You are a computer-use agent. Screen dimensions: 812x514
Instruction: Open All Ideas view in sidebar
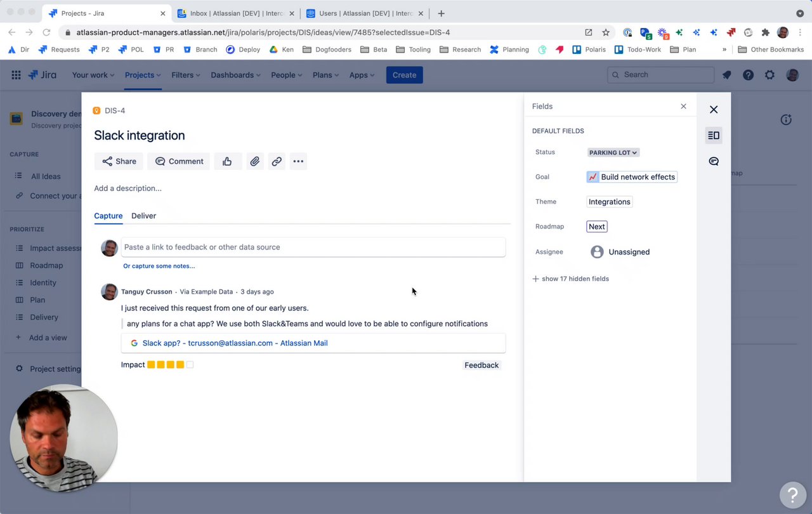tap(46, 176)
